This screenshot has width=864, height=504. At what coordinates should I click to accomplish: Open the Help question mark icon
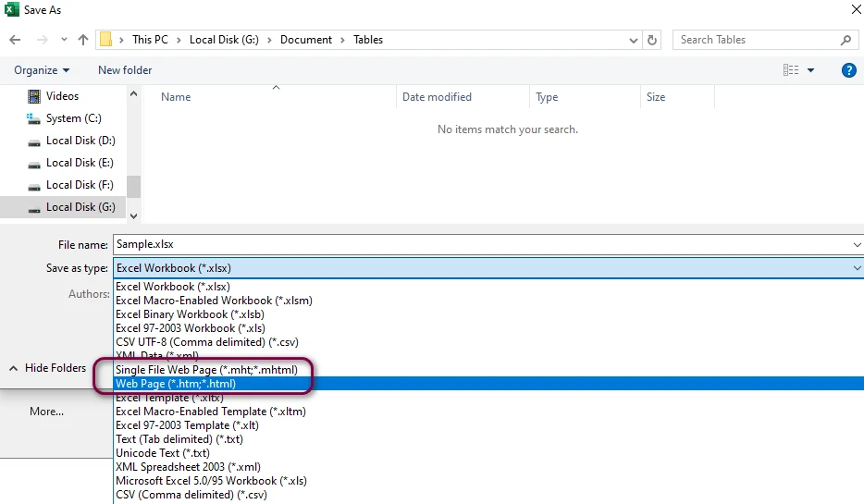[848, 70]
